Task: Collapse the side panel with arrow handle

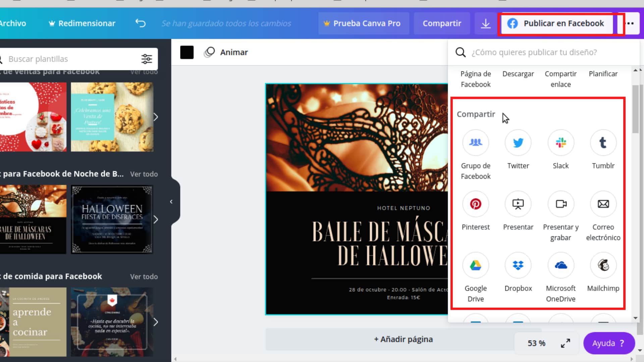Action: tap(171, 201)
